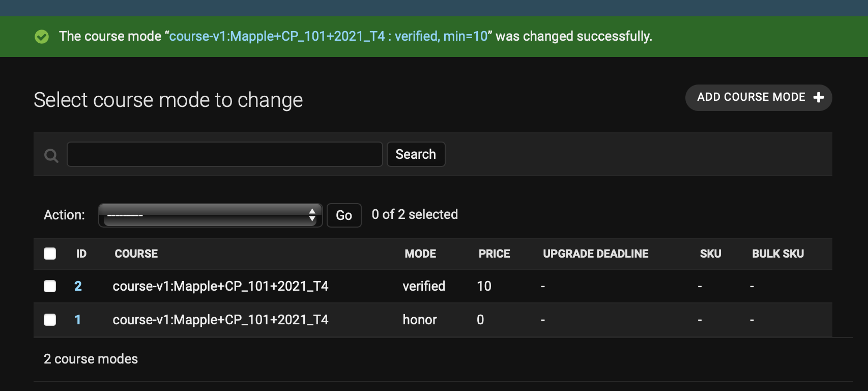The image size is (868, 391).
Task: Select the COURSE column header
Action: pos(136,254)
